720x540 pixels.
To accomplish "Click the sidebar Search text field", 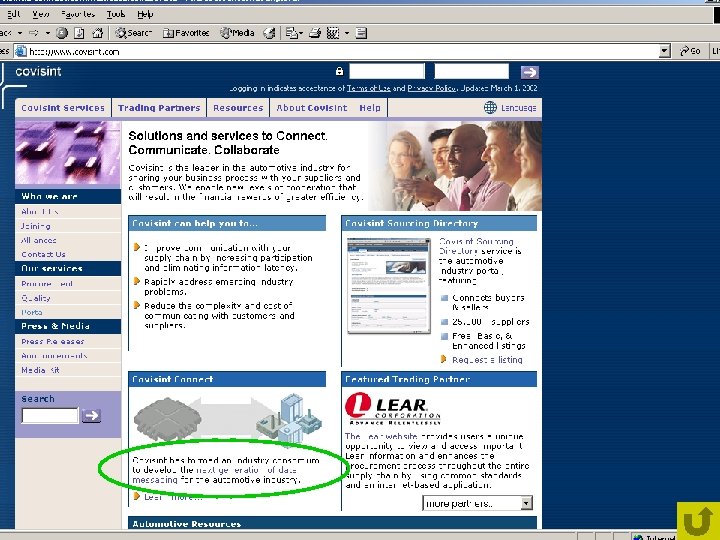I will (50, 416).
